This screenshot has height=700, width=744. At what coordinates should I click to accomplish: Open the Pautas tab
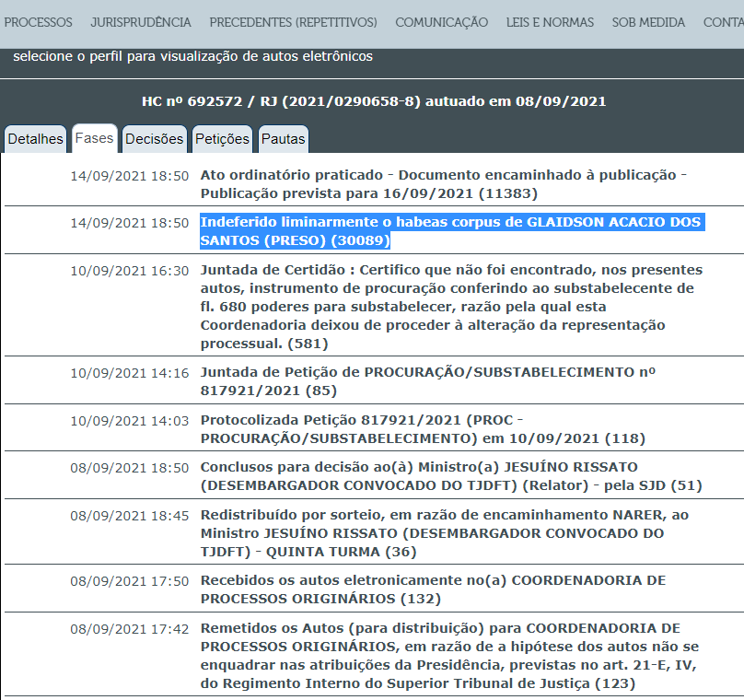[x=284, y=138]
